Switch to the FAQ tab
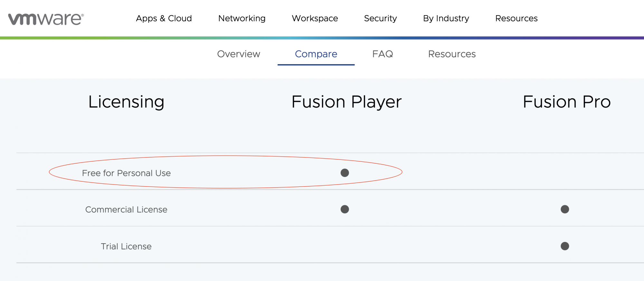Image resolution: width=644 pixels, height=281 pixels. 383,54
